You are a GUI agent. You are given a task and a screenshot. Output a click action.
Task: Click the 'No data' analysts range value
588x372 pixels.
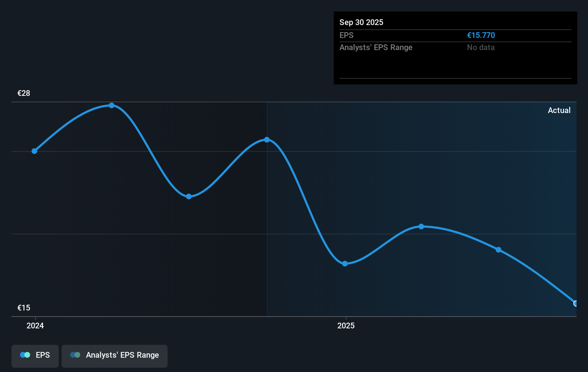click(x=481, y=47)
